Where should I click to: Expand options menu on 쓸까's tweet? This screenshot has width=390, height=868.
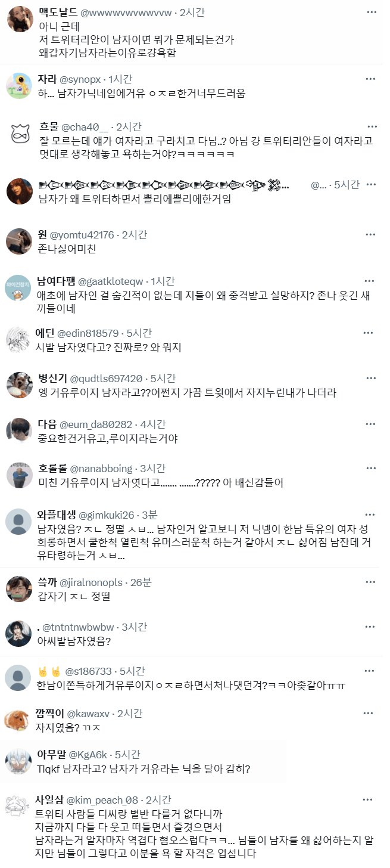pyautogui.click(x=370, y=581)
